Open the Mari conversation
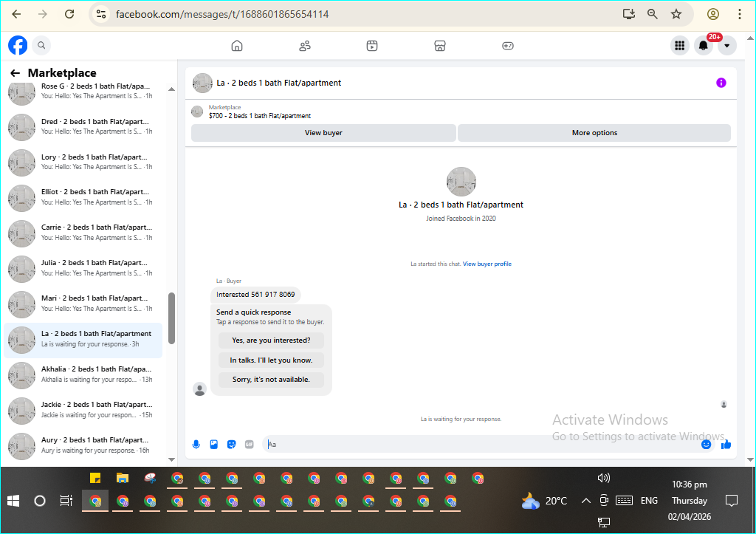 point(83,303)
